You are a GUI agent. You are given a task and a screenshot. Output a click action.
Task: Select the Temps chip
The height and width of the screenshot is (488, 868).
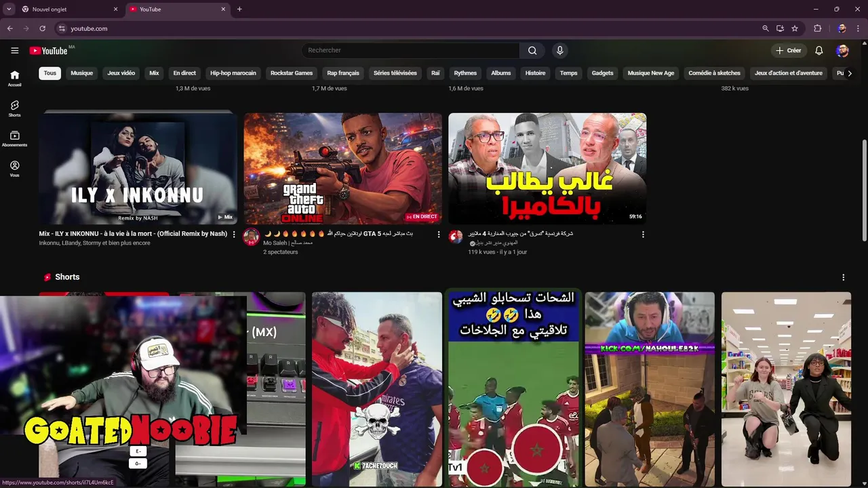pyautogui.click(x=568, y=73)
